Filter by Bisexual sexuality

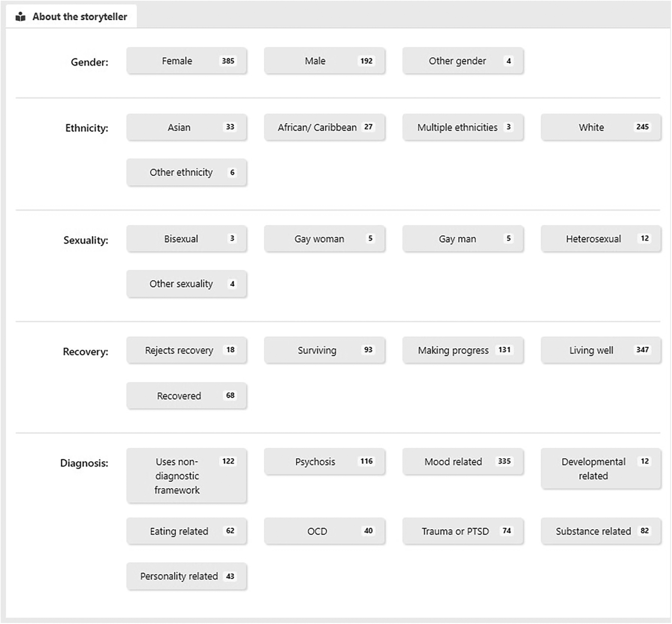point(186,238)
